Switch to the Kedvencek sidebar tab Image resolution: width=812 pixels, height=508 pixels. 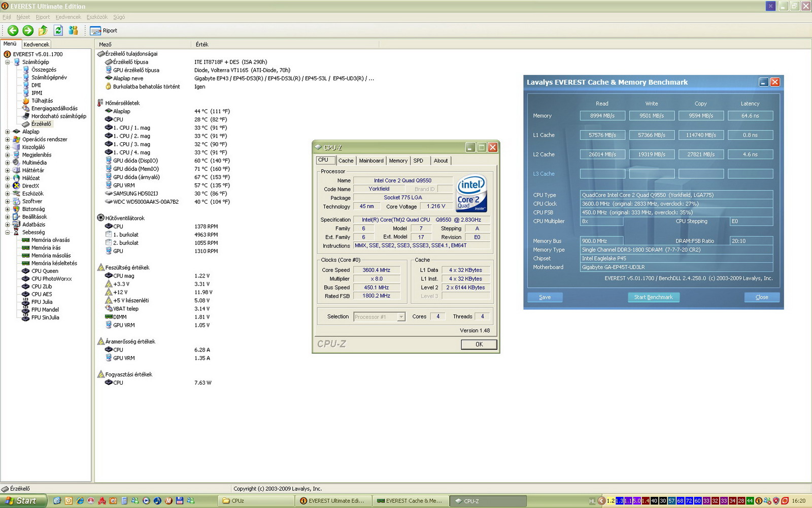[x=37, y=44]
